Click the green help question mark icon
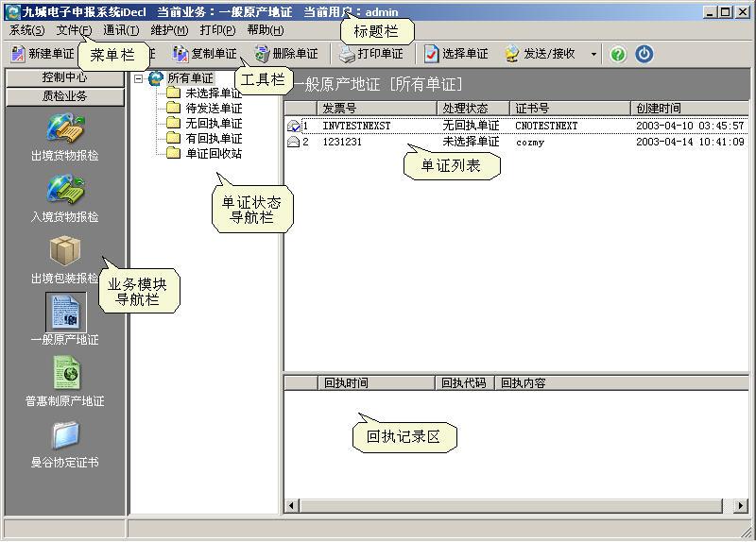This screenshot has width=756, height=542. [618, 54]
